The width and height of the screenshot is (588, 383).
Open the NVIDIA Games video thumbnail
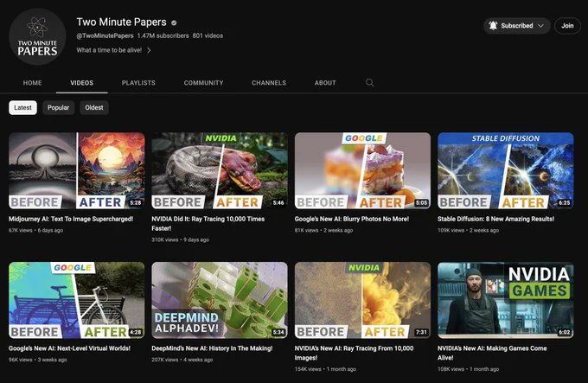pos(506,300)
